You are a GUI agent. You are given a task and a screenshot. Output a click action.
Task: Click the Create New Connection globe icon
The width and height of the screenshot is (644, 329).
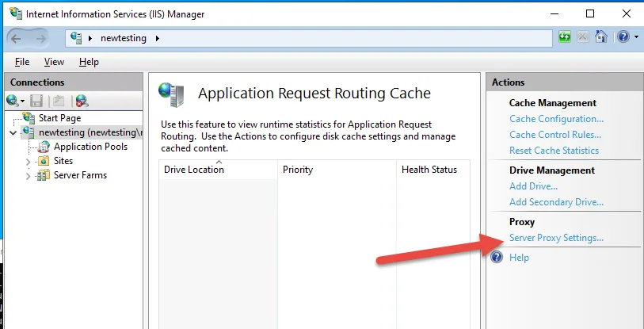coord(13,101)
